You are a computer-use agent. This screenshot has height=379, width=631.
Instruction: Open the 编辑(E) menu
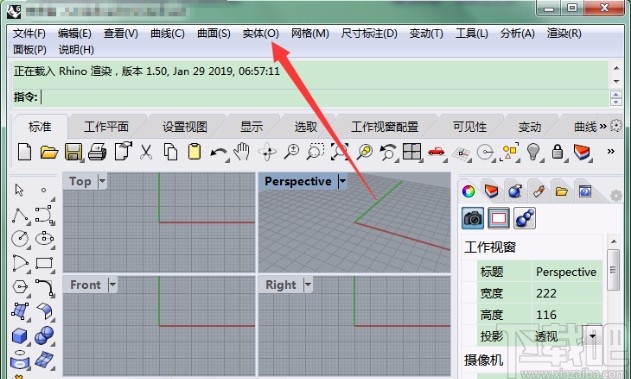pyautogui.click(x=74, y=33)
